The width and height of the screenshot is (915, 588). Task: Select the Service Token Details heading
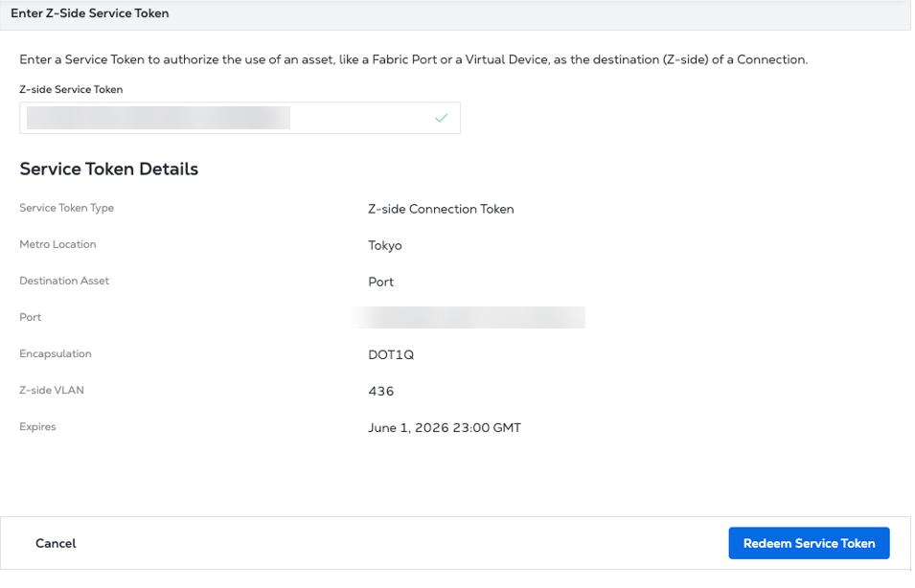[108, 170]
